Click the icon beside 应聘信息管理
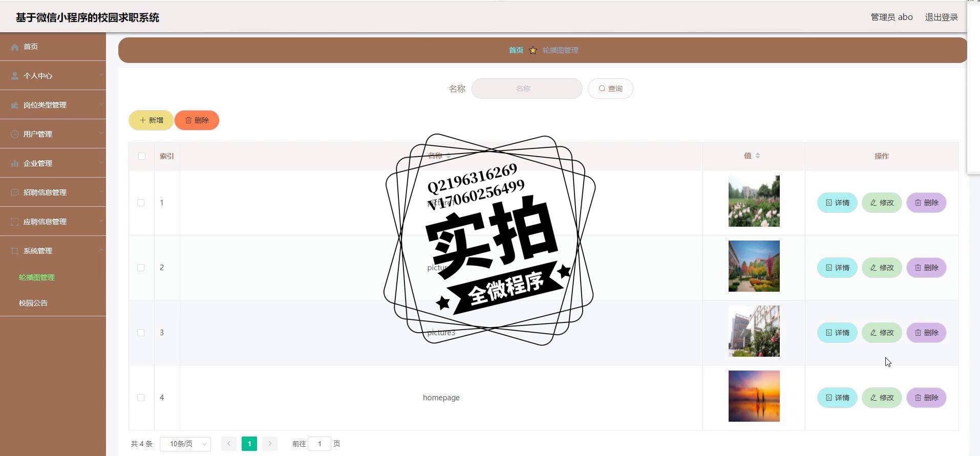The image size is (980, 456). [x=15, y=222]
